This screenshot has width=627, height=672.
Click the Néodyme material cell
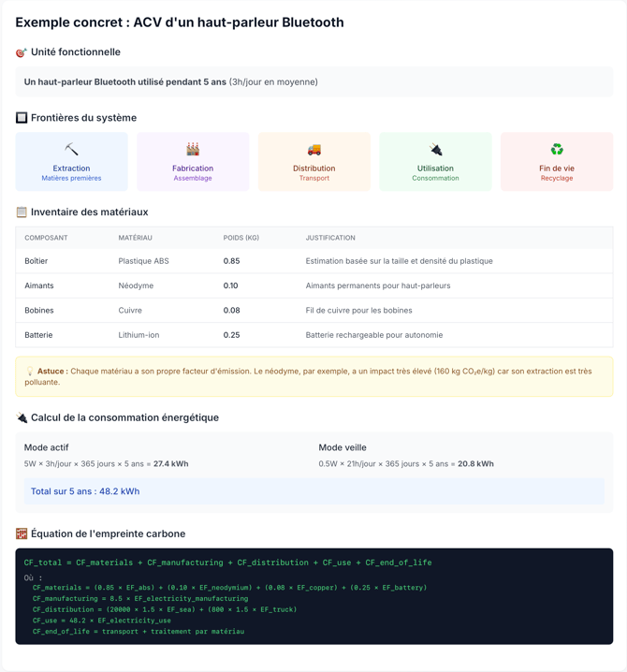click(x=136, y=285)
